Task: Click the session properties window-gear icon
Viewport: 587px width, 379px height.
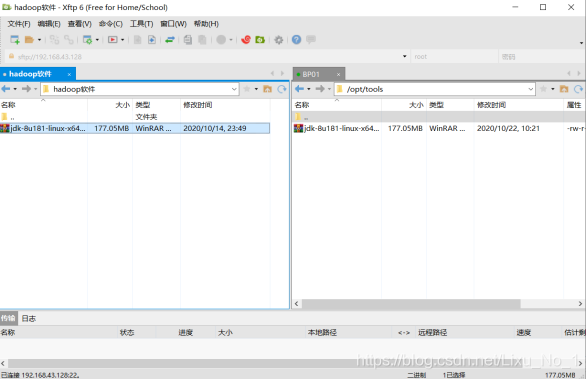Action: [87, 39]
